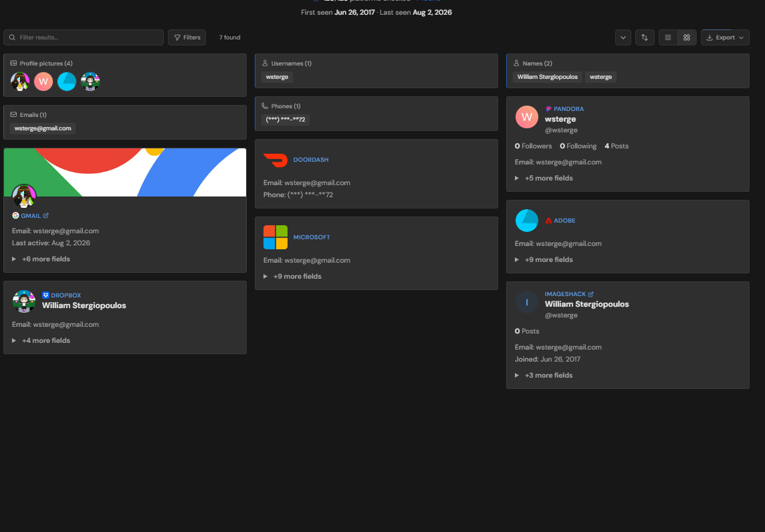The width and height of the screenshot is (765, 532).
Task: Click the wsterge@gmail.com email chip
Action: tap(43, 128)
